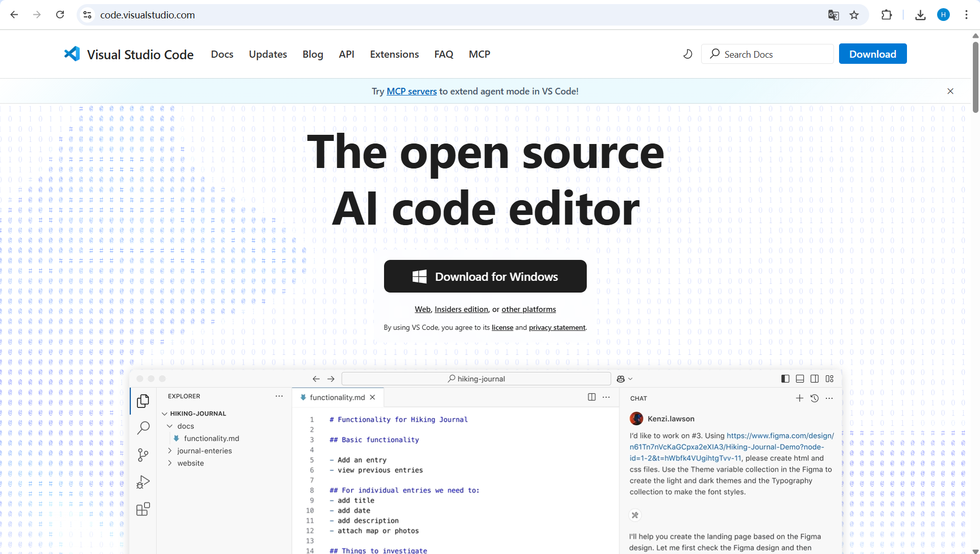Toggle the primary sidebar visibility

click(785, 378)
